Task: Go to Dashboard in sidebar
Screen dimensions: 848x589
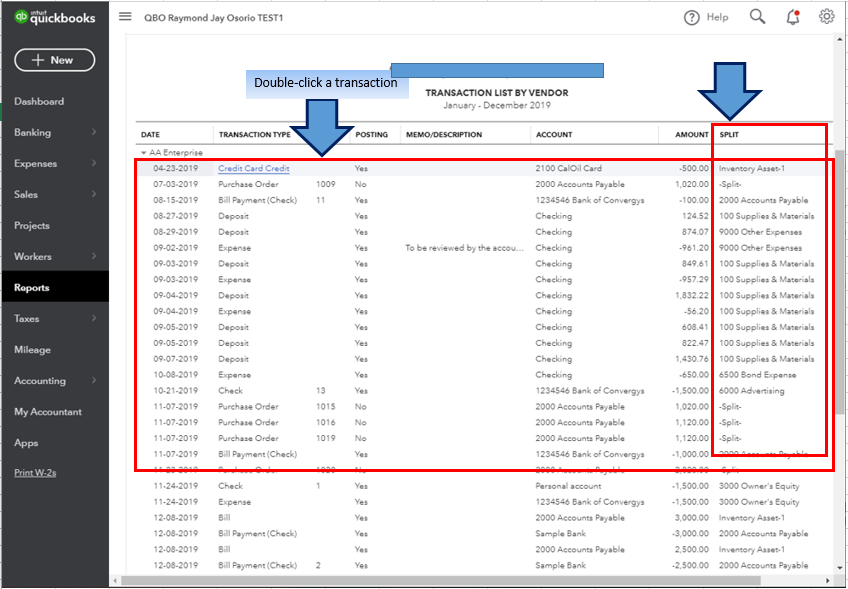Action: [x=39, y=101]
